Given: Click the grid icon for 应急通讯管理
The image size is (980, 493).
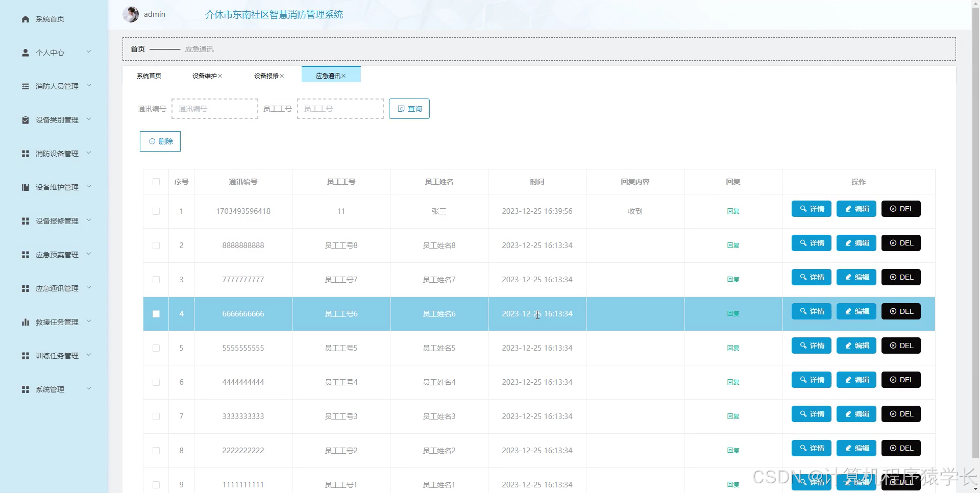Looking at the screenshot, I should (x=26, y=288).
